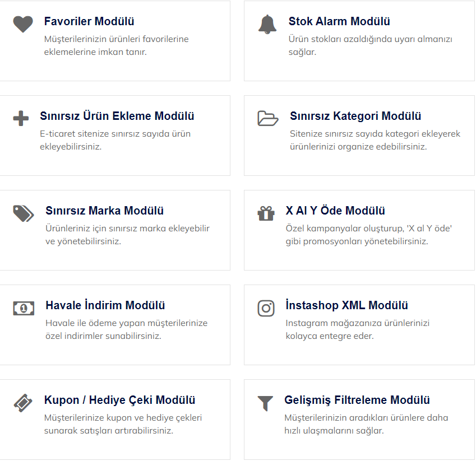The height and width of the screenshot is (461, 476).
Task: Click the Kupon / Hediye Çeki Modülü heading
Action: pos(119,400)
